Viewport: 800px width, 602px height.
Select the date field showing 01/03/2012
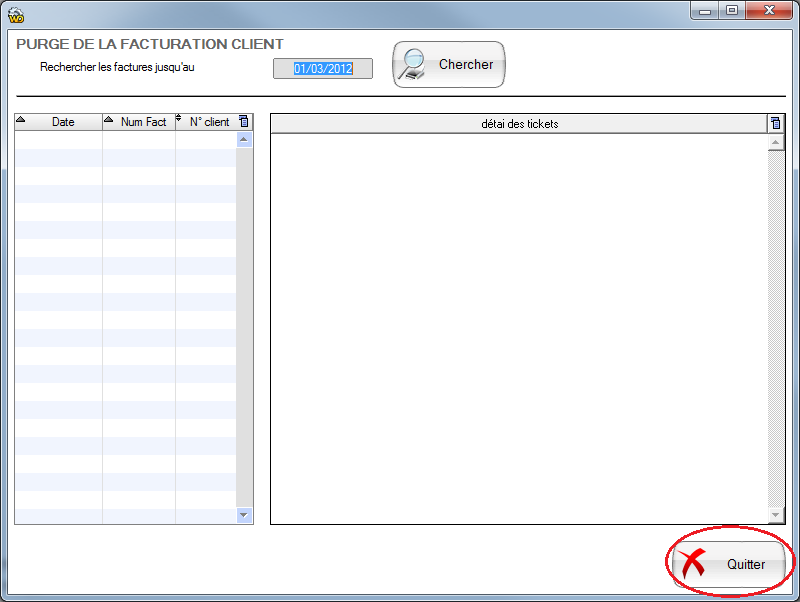[322, 68]
